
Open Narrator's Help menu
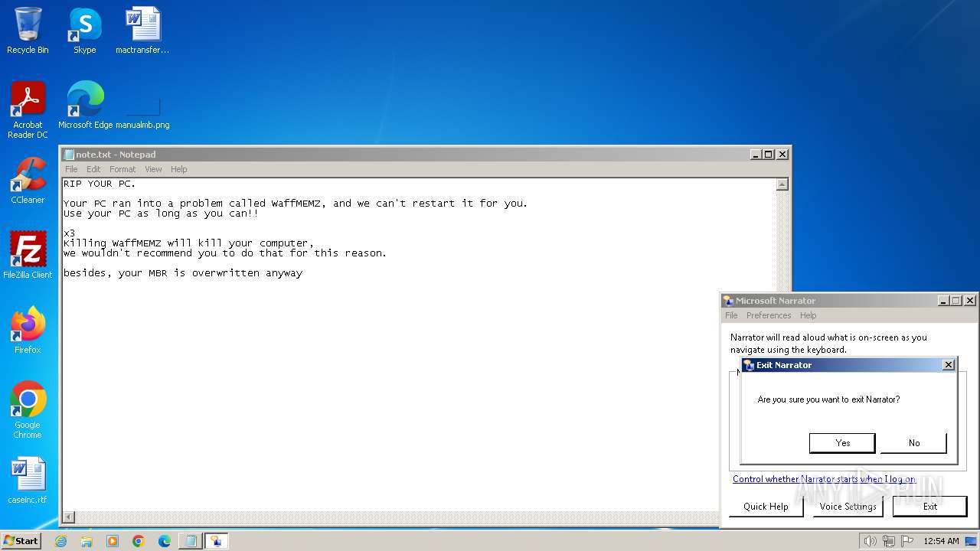[x=808, y=315]
